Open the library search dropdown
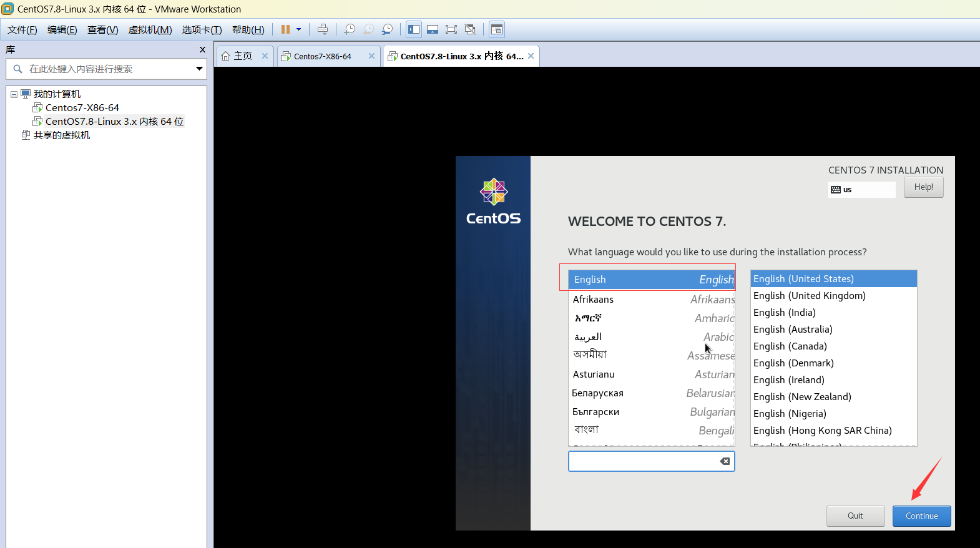The height and width of the screenshot is (548, 980). pyautogui.click(x=199, y=69)
